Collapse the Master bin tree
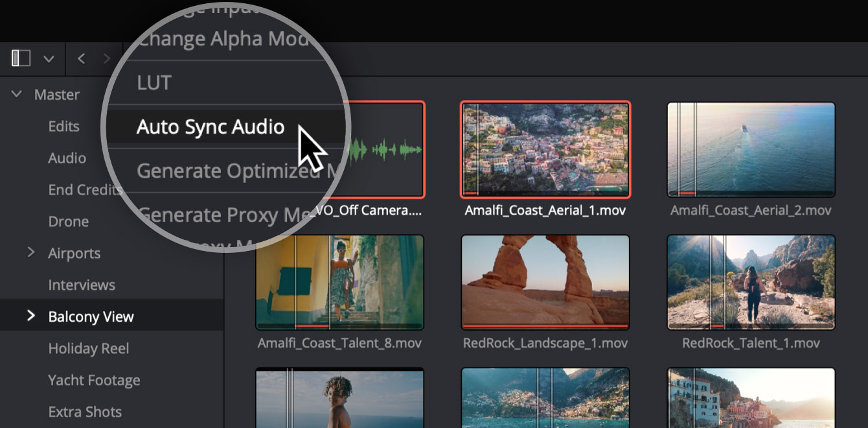The width and height of the screenshot is (868, 428). 16,93
